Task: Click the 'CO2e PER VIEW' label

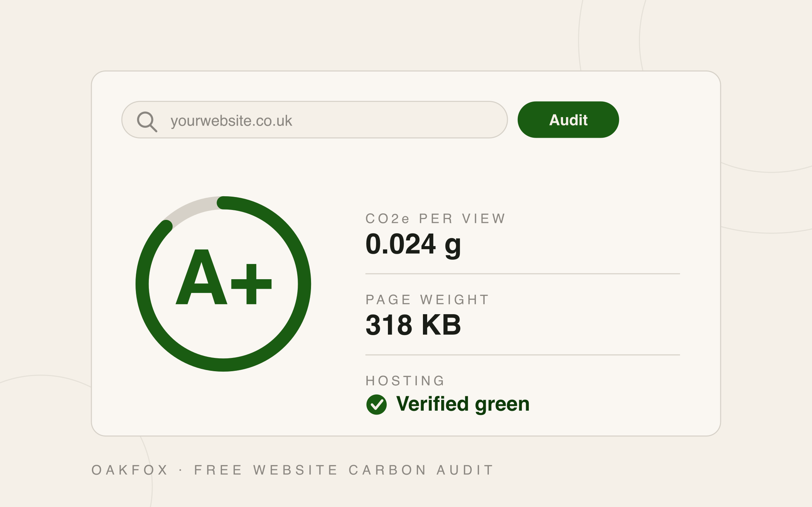Action: click(435, 219)
